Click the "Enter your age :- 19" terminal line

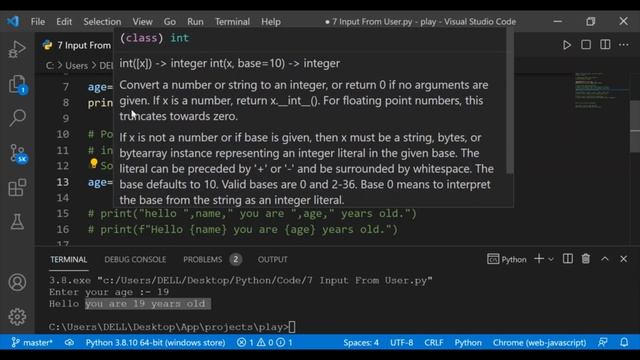[109, 292]
